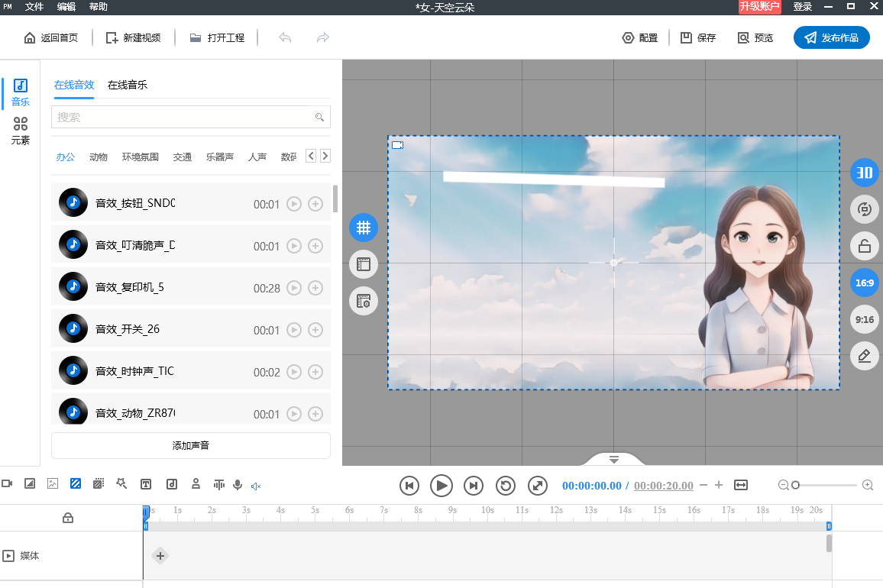Click the fullscreen expand playback icon
Screen dimensions: 883x588
pos(538,486)
